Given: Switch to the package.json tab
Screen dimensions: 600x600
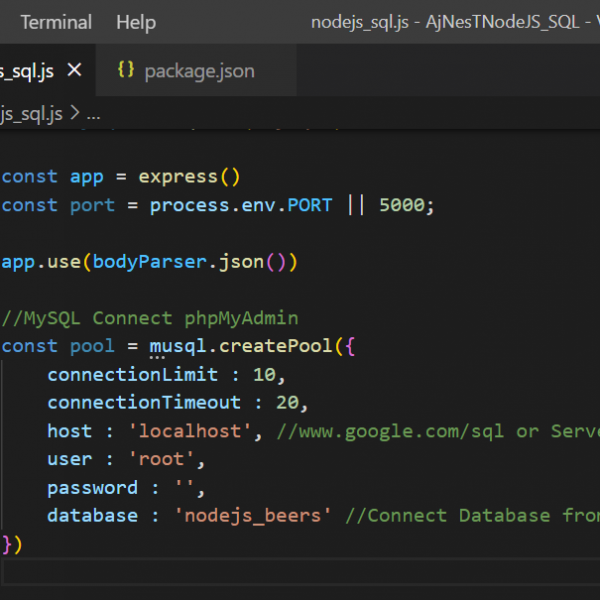Looking at the screenshot, I should pyautogui.click(x=199, y=71).
